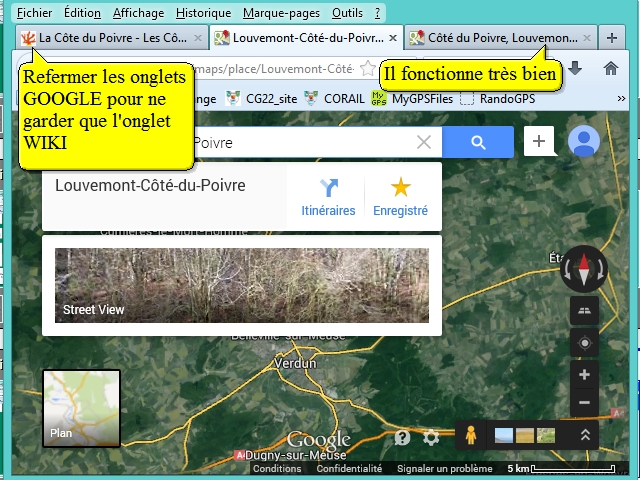Open the Édition menu
Screen dimensions: 640x480
pyautogui.click(x=82, y=13)
